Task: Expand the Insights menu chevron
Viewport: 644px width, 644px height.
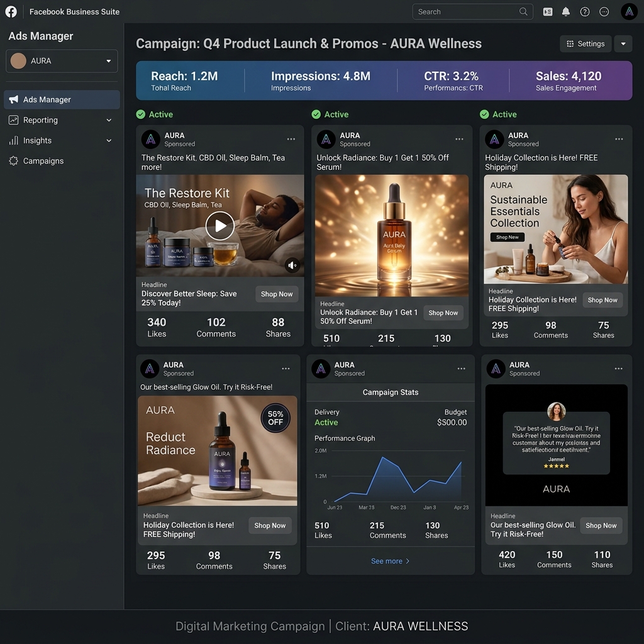Action: click(x=109, y=140)
